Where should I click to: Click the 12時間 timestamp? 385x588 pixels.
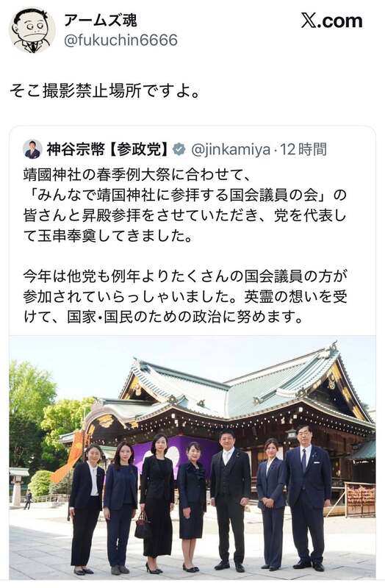point(303,149)
